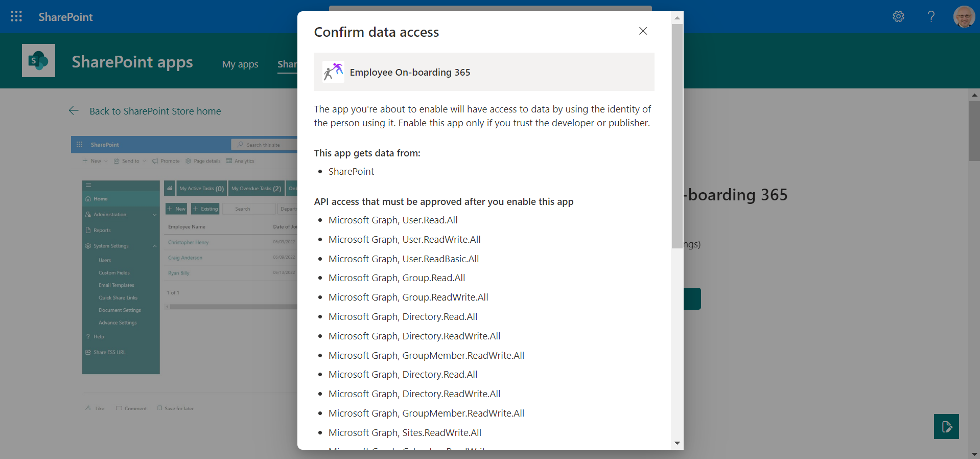
Task: Click the back arrow icon
Action: pyautogui.click(x=74, y=110)
